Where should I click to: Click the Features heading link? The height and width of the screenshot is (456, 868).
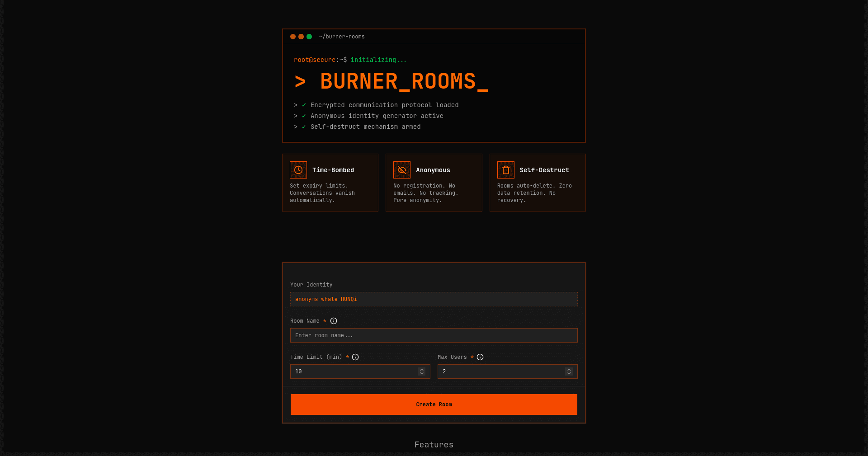(434, 444)
